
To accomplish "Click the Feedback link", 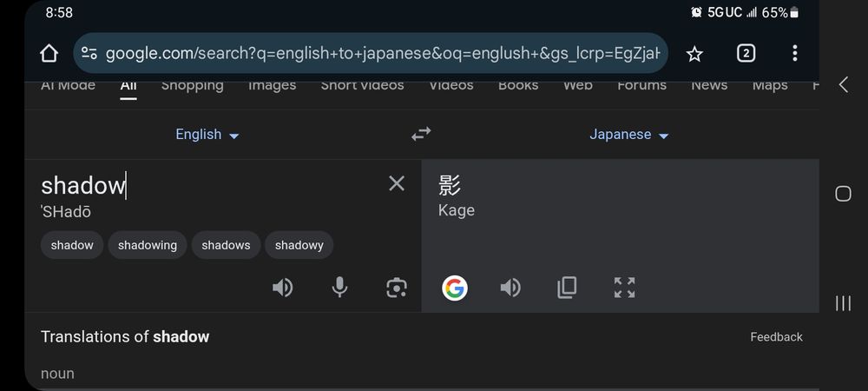I will [x=776, y=337].
